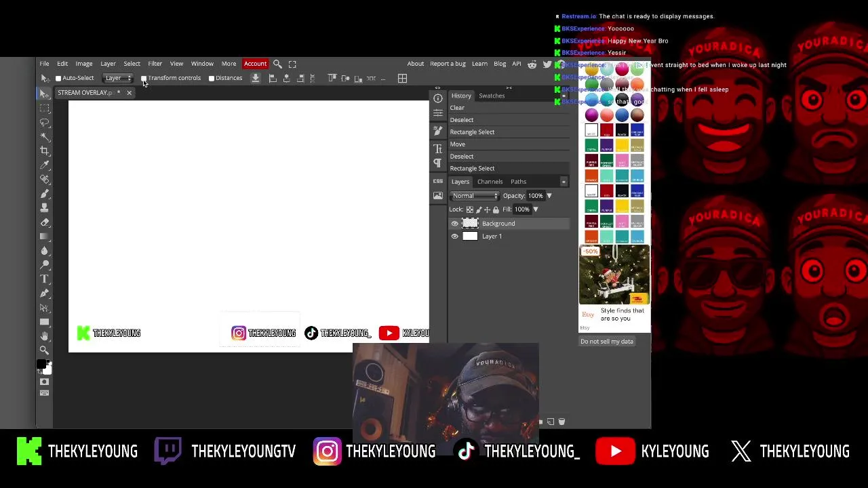Select the Rectangle Select tool

coord(45,108)
